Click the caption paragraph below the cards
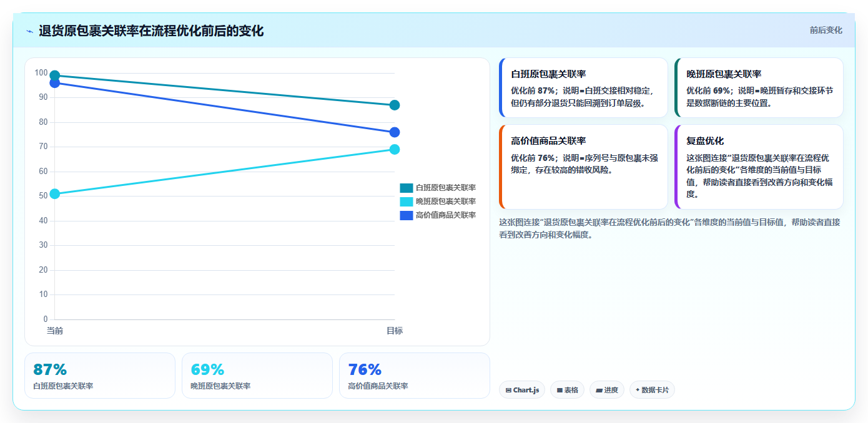Screen dimensions: 868x423 (x=669, y=228)
